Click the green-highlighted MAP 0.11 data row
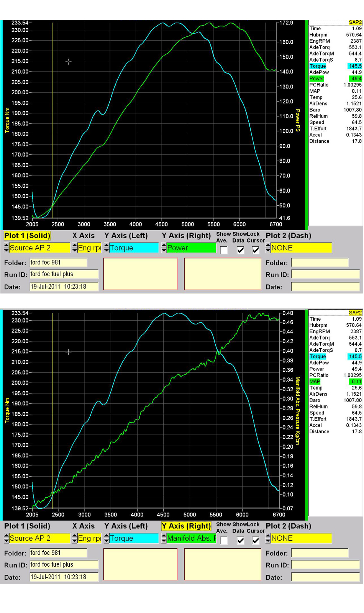The width and height of the screenshot is (364, 613). [x=336, y=382]
